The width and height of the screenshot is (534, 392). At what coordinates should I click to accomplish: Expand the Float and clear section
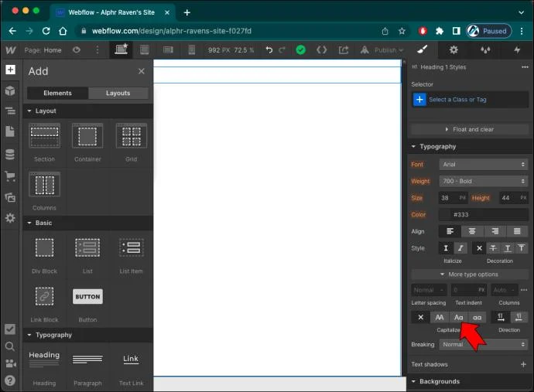pyautogui.click(x=470, y=129)
